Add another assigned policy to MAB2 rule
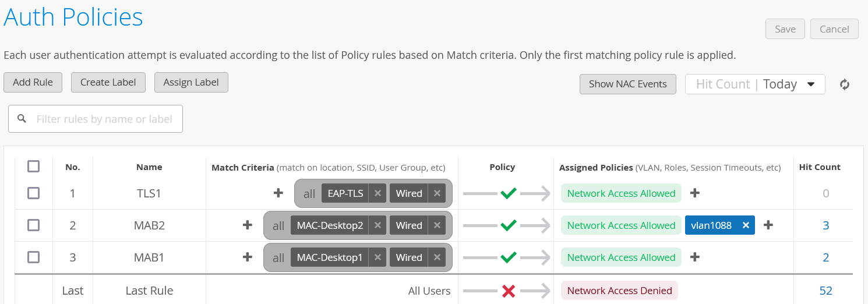Image resolution: width=868 pixels, height=304 pixels. click(768, 225)
